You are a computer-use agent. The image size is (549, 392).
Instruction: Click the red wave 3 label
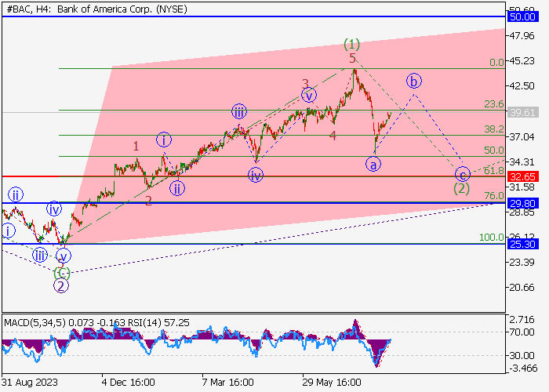[306, 83]
